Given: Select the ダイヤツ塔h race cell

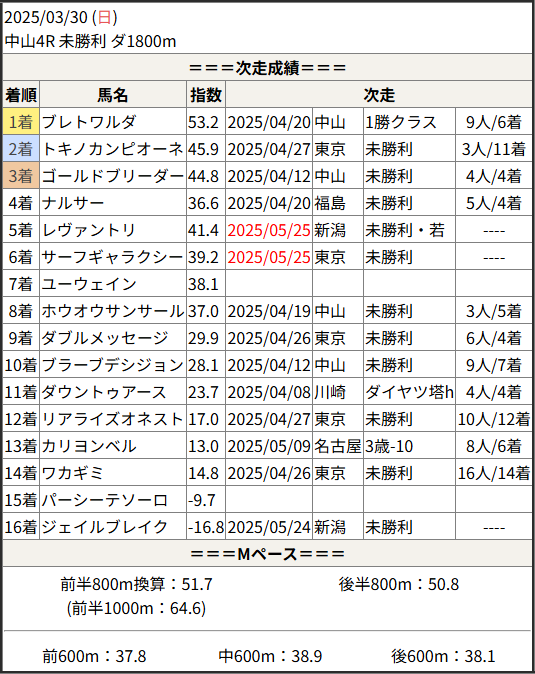Looking at the screenshot, I should [409, 392].
